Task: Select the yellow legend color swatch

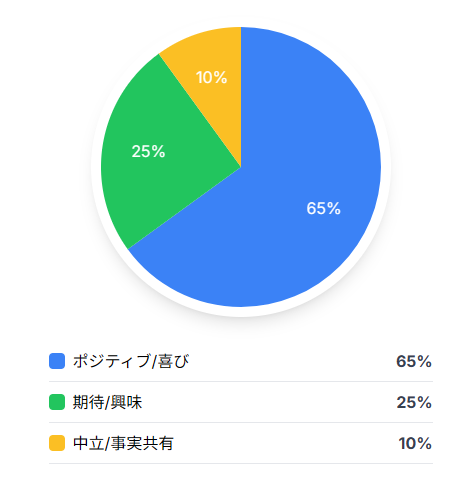Action: tap(57, 443)
